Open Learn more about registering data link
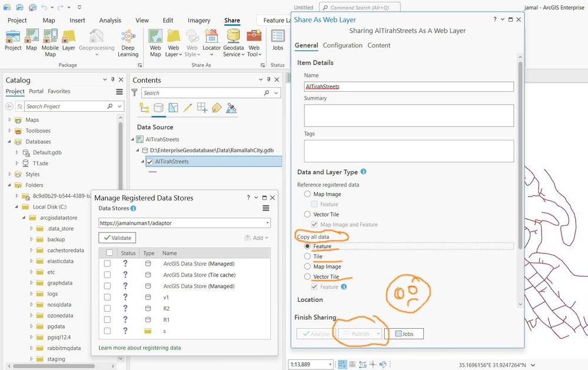Image resolution: width=588 pixels, height=370 pixels. pyautogui.click(x=139, y=348)
